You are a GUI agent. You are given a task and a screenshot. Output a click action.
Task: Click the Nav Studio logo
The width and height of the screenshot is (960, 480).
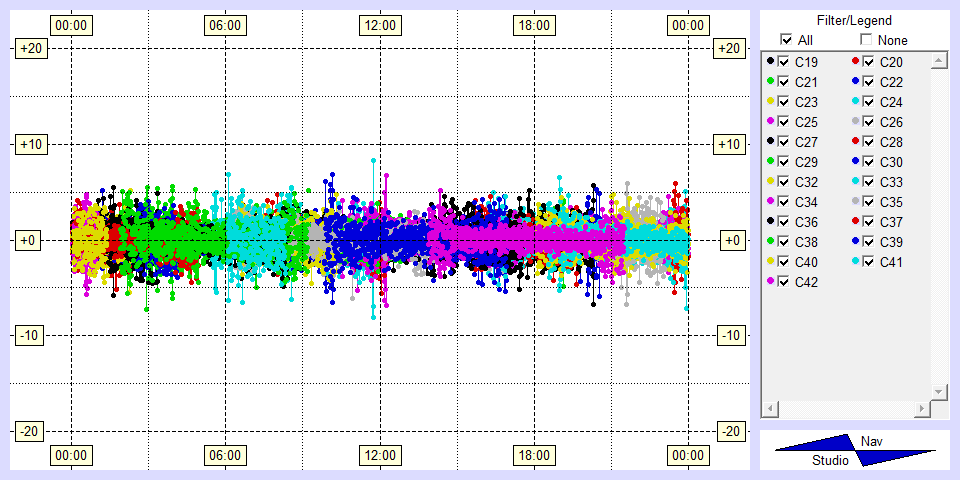tap(855, 450)
